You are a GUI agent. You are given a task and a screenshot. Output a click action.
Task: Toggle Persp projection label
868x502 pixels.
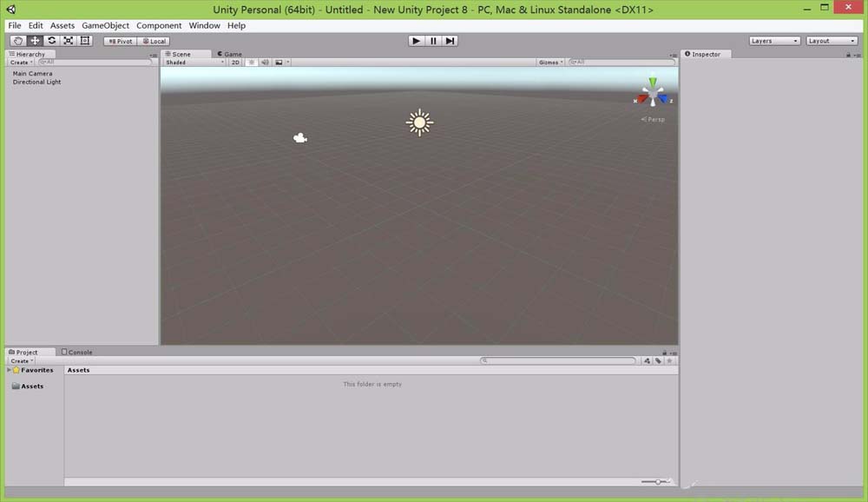coord(654,119)
